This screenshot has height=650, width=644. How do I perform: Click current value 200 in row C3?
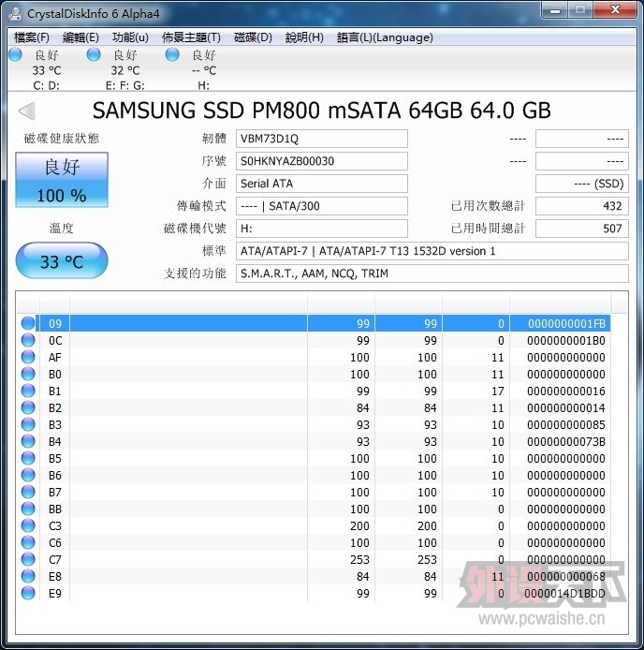pos(359,526)
